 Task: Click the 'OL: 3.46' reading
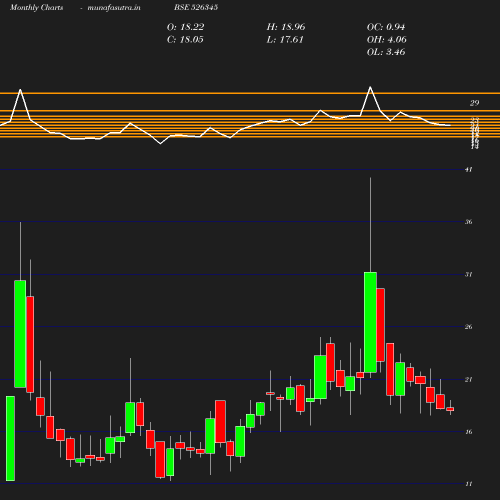[386, 52]
